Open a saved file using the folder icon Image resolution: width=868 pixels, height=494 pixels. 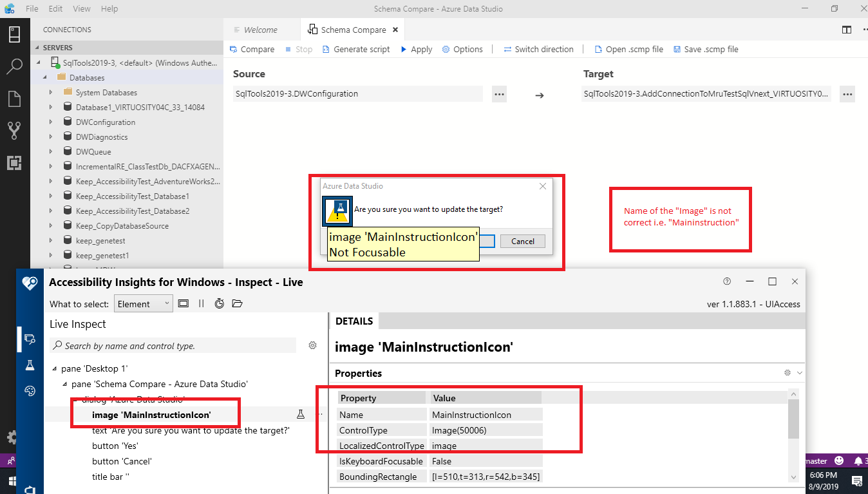tap(237, 303)
